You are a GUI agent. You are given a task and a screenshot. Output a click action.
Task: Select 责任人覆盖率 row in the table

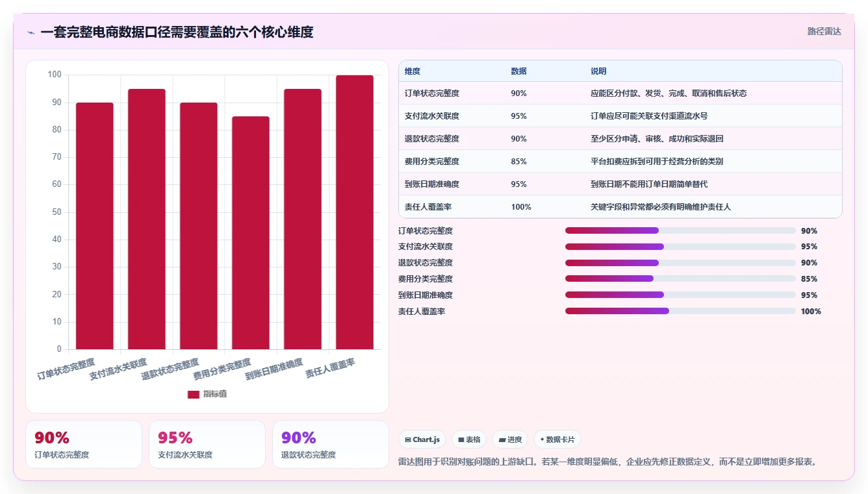(620, 206)
